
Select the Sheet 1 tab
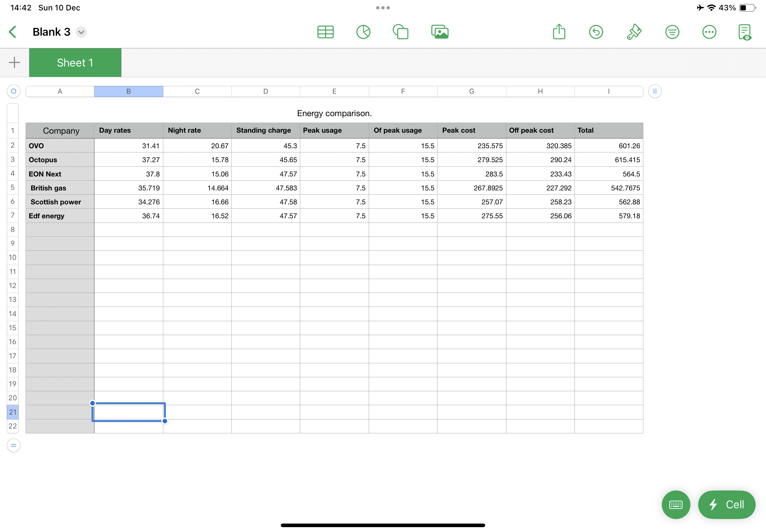[x=75, y=63]
